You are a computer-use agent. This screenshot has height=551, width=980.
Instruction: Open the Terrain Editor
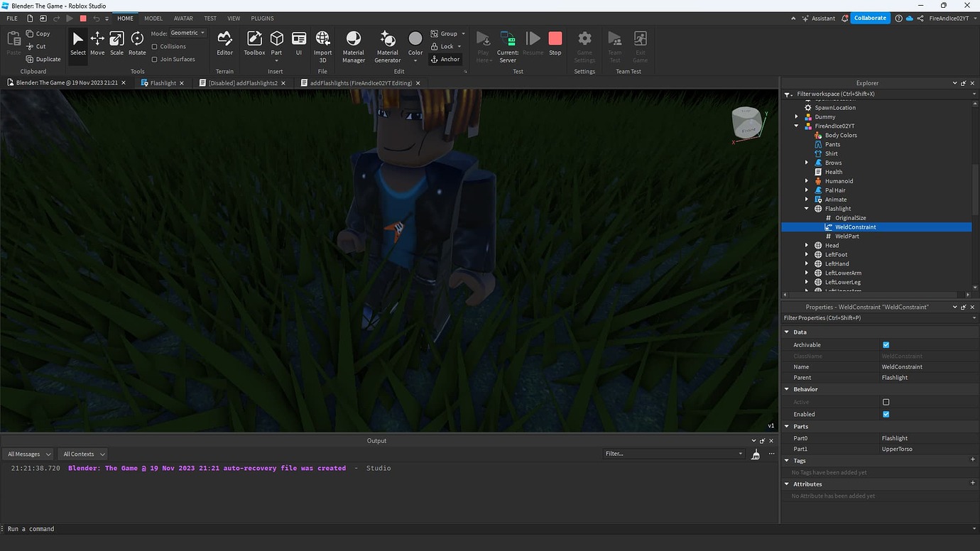(224, 44)
